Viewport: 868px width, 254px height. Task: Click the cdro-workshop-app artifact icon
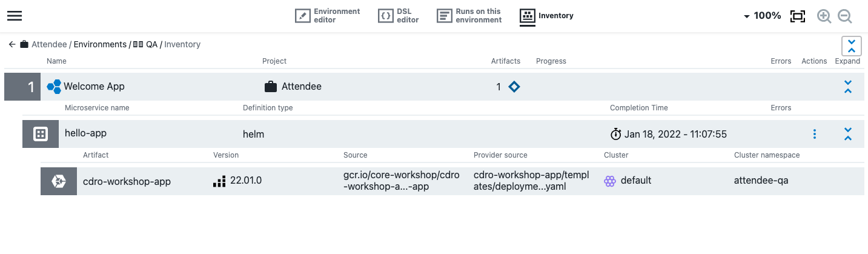point(59,181)
